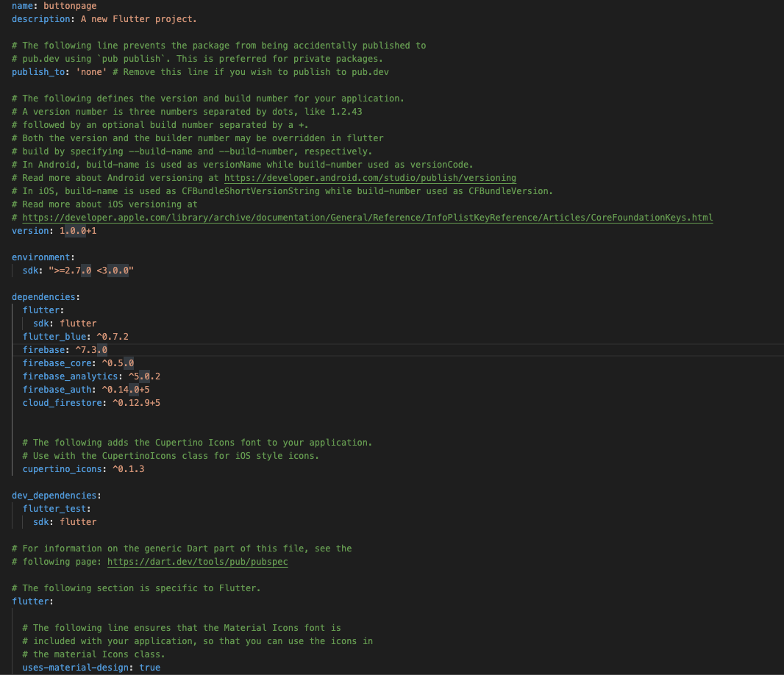Image resolution: width=784 pixels, height=675 pixels.
Task: Click the '>=2.7.0 <3.0.0' sdk constraint
Action: (x=91, y=271)
